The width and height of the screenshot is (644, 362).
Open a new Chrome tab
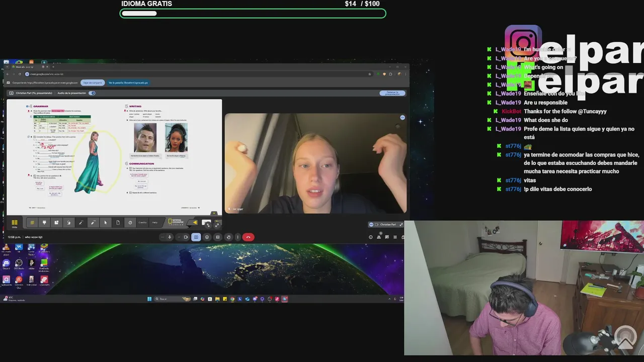click(53, 67)
